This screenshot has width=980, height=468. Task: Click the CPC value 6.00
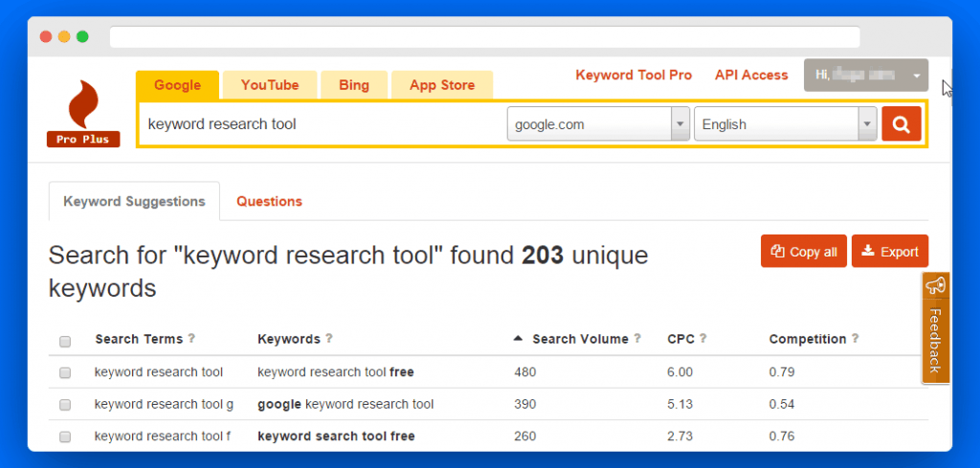[x=680, y=372]
